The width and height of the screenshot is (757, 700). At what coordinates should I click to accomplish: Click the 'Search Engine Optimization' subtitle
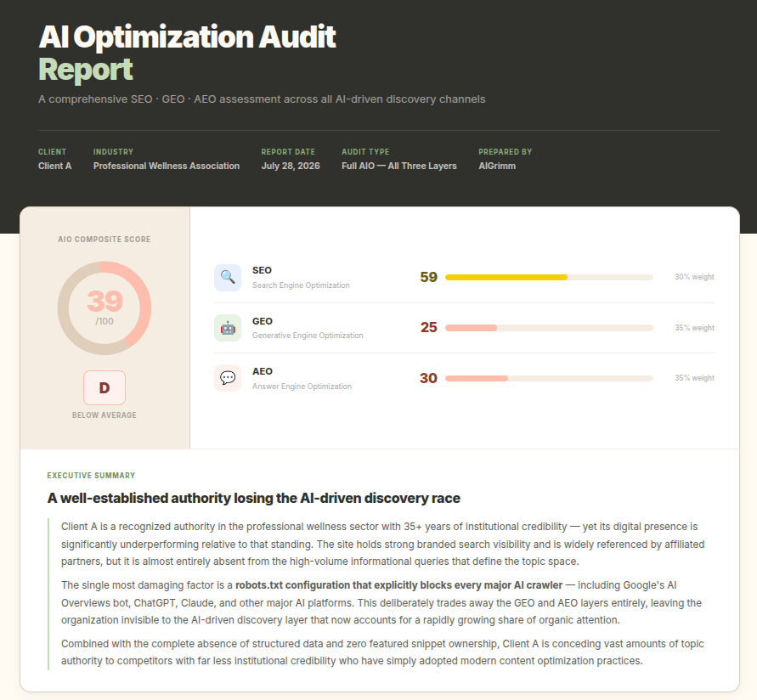301,285
